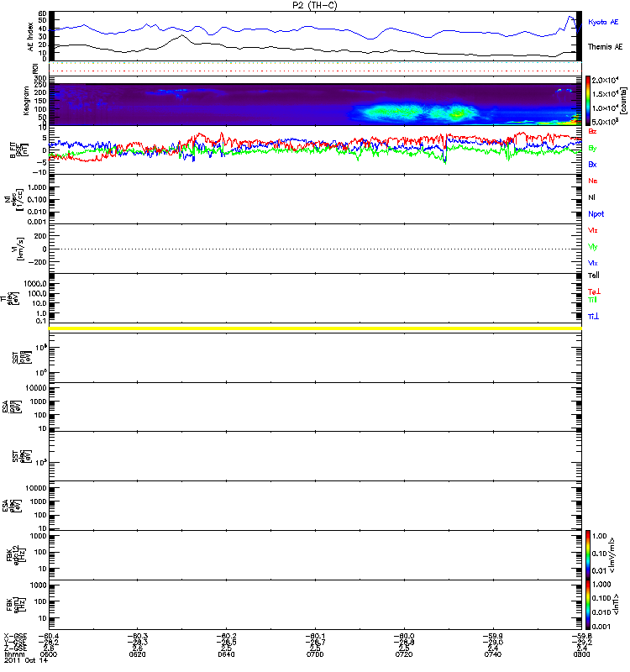Click the "0700" time axis label
This screenshot has width=630, height=672.
315,654
